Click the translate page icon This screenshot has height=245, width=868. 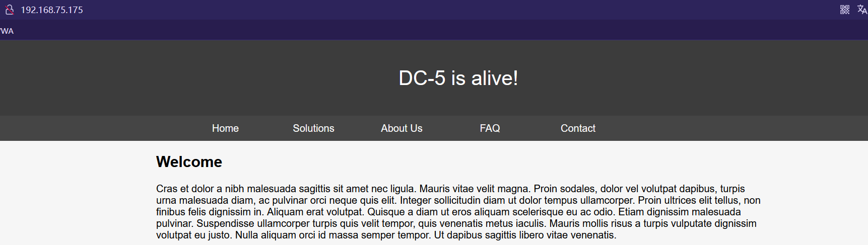pos(862,10)
